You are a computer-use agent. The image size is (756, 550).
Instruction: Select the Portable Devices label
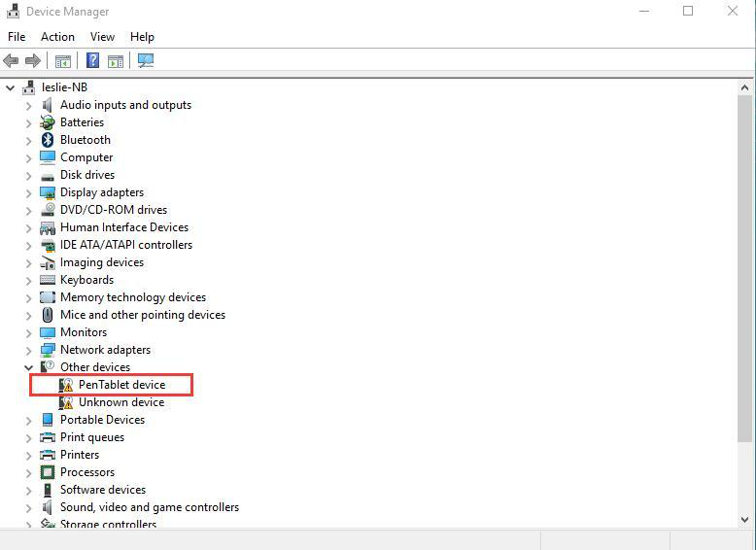point(102,420)
